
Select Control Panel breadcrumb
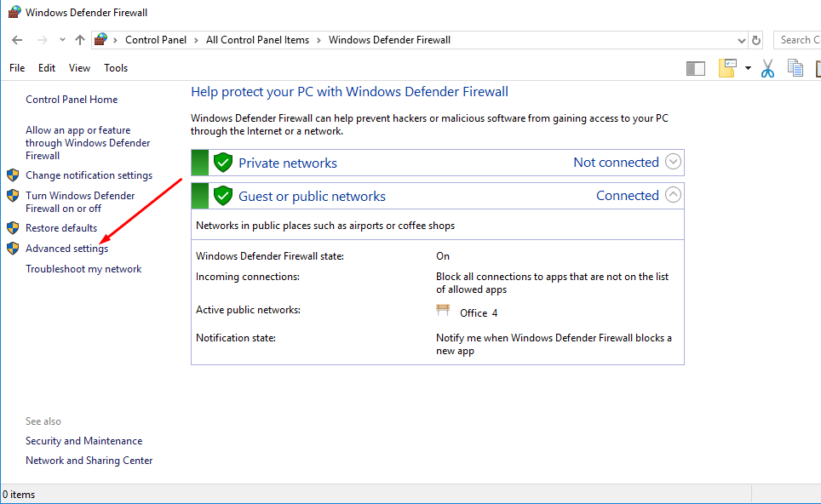click(156, 40)
